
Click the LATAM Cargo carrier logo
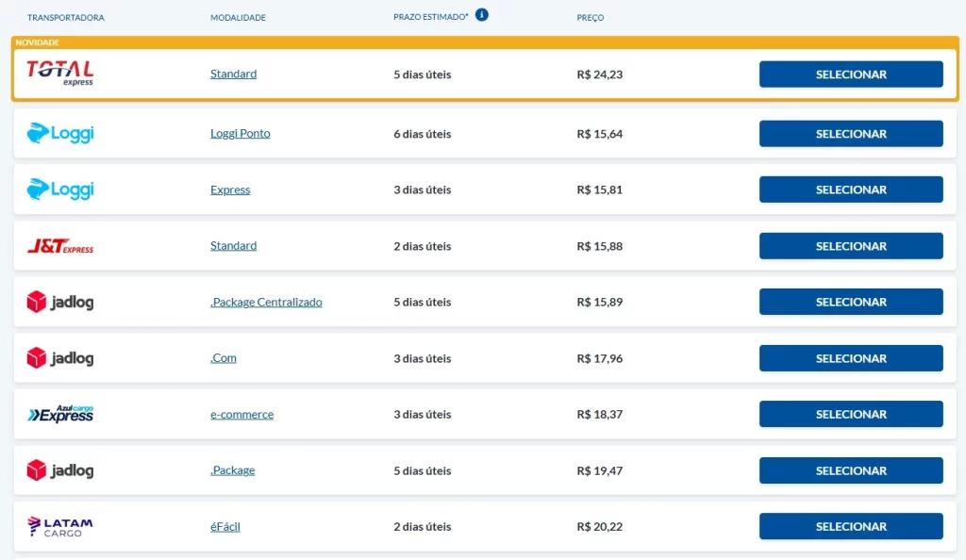click(59, 526)
